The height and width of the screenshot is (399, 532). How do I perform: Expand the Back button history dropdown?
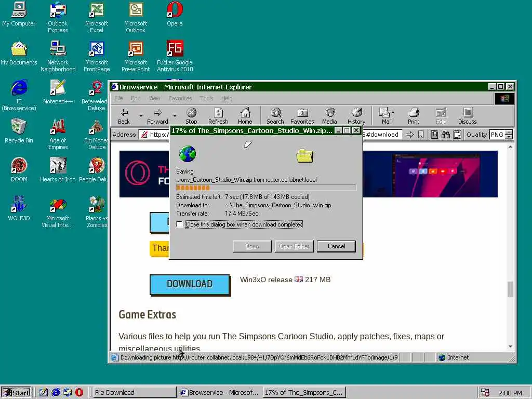click(141, 116)
